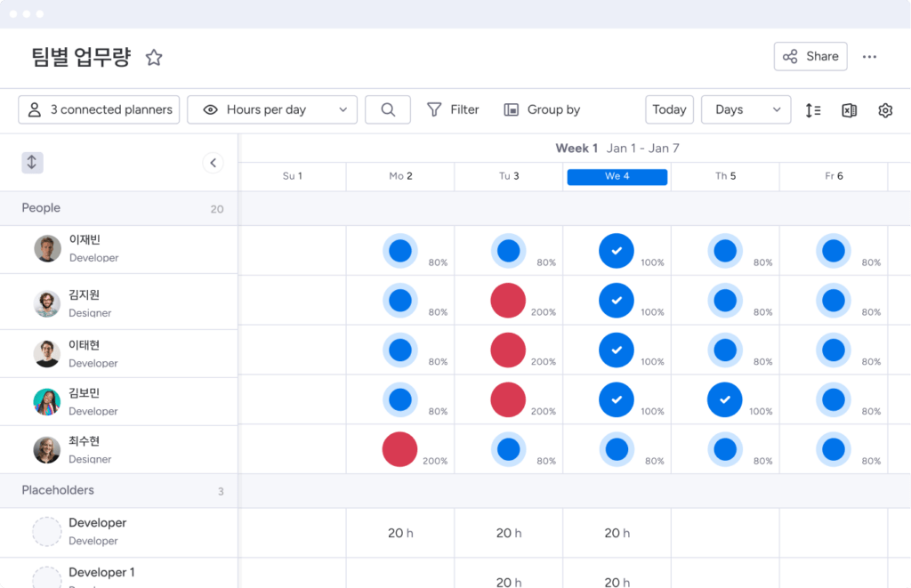Open the 3 connected planners selector
Screen dimensions: 911x588
[x=99, y=109]
